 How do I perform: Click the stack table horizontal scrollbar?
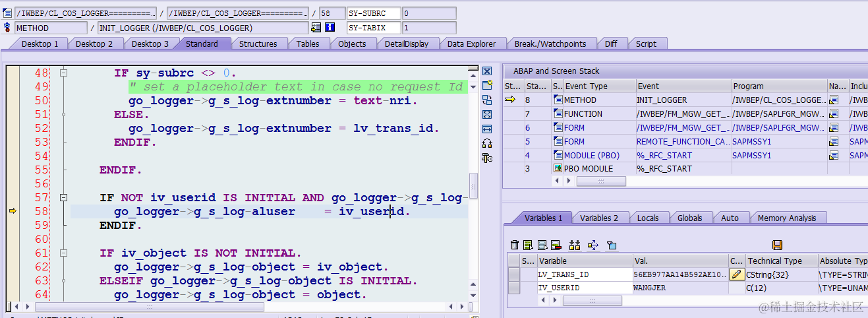(601, 181)
